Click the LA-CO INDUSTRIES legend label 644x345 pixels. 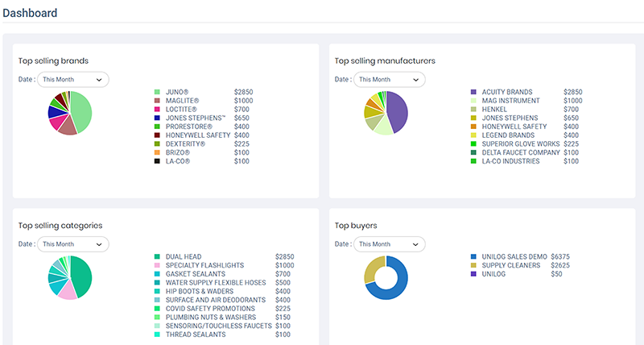(x=510, y=161)
